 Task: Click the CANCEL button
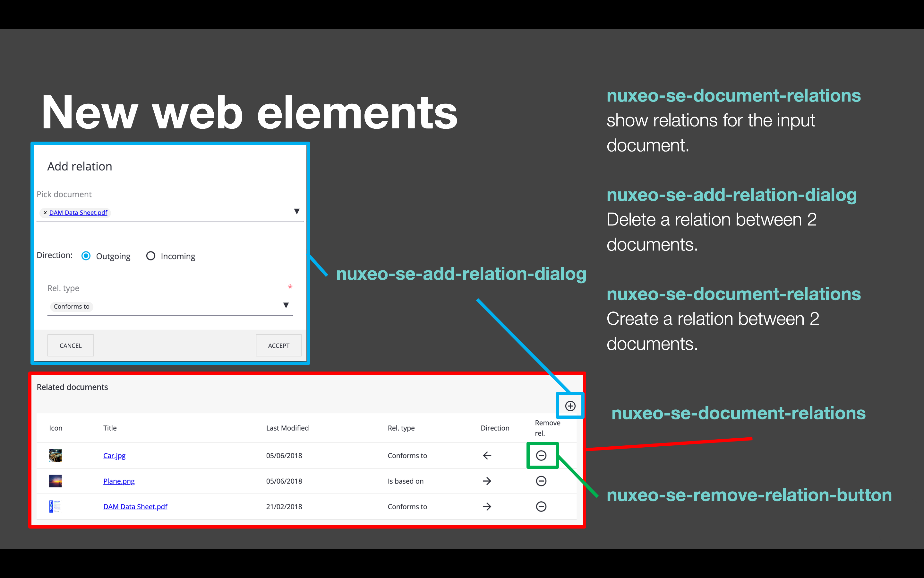(x=71, y=346)
